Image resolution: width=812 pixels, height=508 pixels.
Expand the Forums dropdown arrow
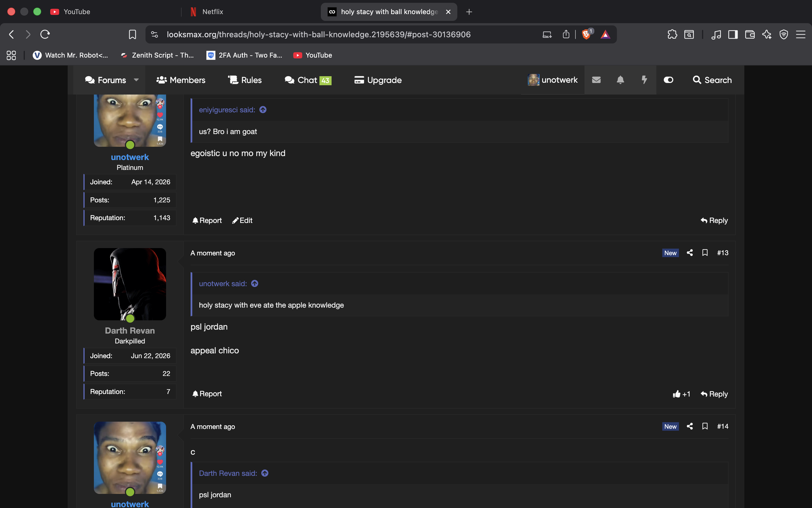136,80
